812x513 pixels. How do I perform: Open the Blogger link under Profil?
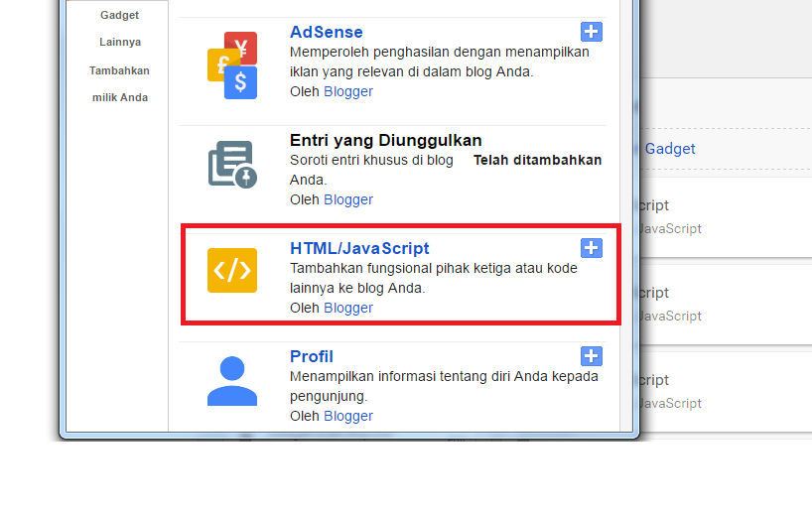(x=348, y=416)
